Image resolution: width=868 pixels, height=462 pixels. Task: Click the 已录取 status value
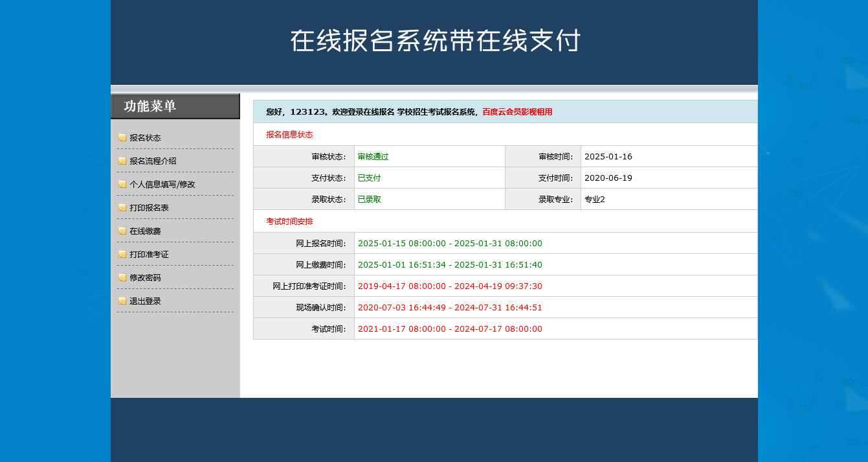(x=369, y=200)
